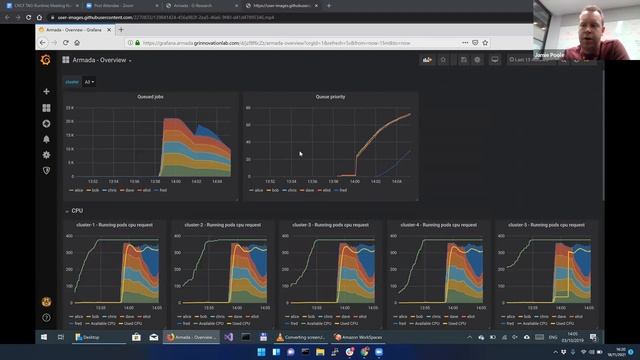Viewport: 640px width, 360px height.
Task: Open the Queued jobs panel title menu
Action: click(x=150, y=97)
